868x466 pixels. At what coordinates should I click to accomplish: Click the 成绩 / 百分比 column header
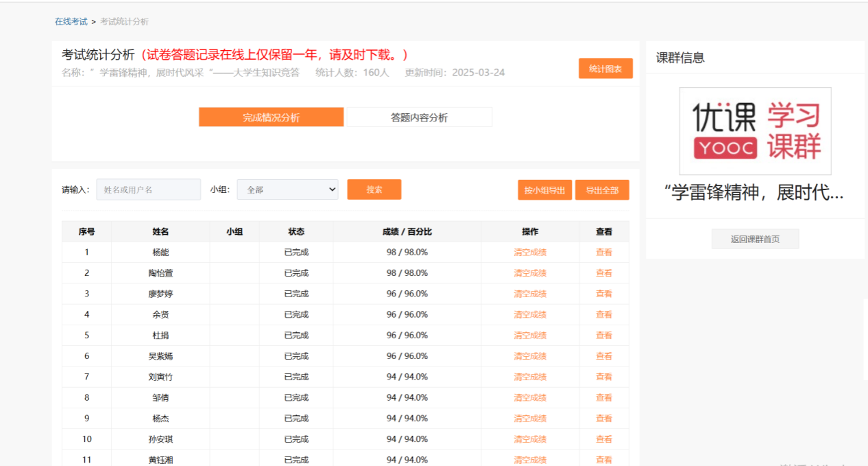point(407,232)
